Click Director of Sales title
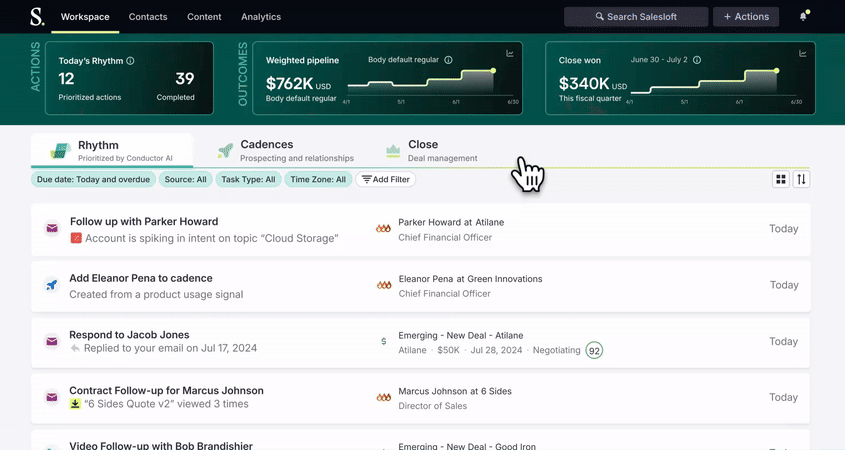This screenshot has height=450, width=845. point(433,406)
